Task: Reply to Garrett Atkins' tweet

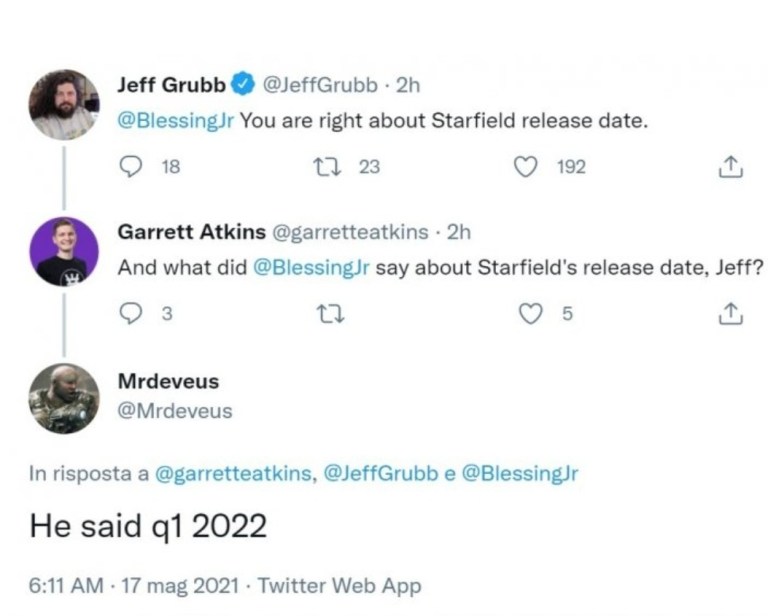Action: [133, 314]
